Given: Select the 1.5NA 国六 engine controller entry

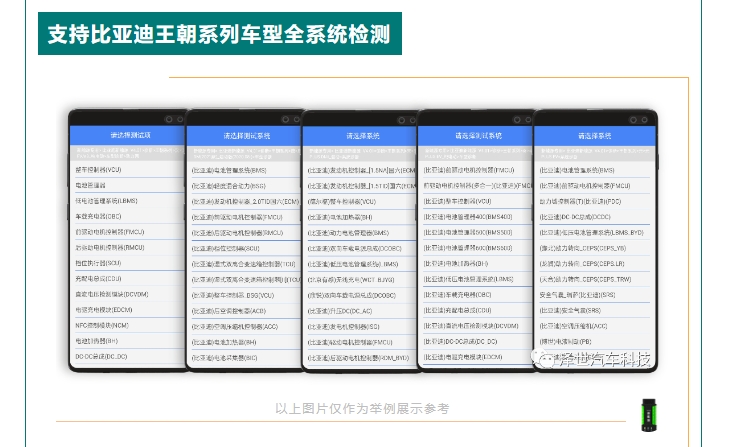Looking at the screenshot, I should click(x=360, y=170).
